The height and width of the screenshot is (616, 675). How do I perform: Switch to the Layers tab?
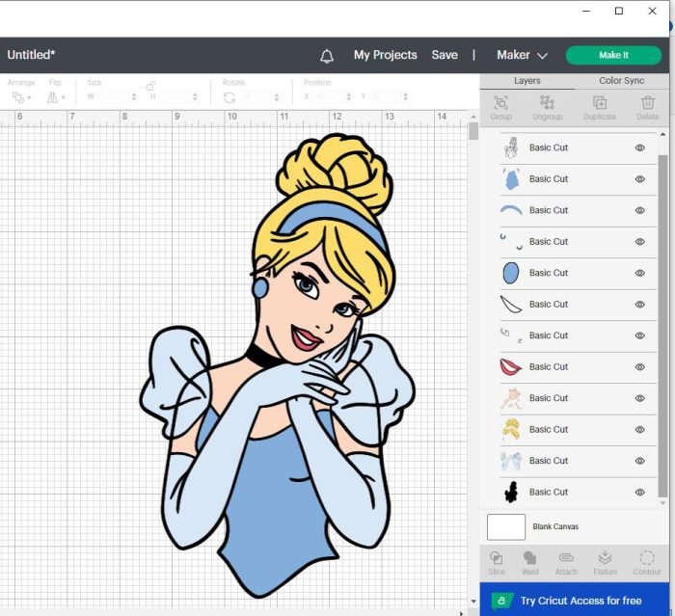coord(526,81)
